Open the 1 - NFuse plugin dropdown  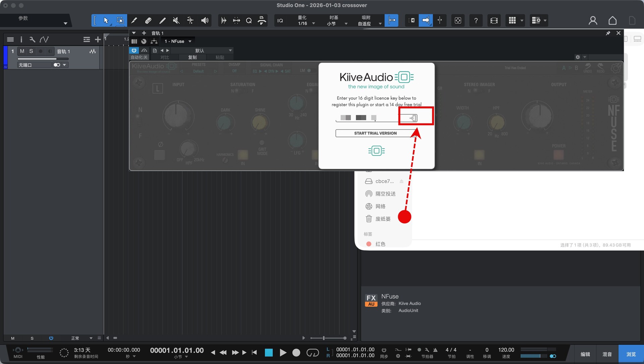coord(178,41)
